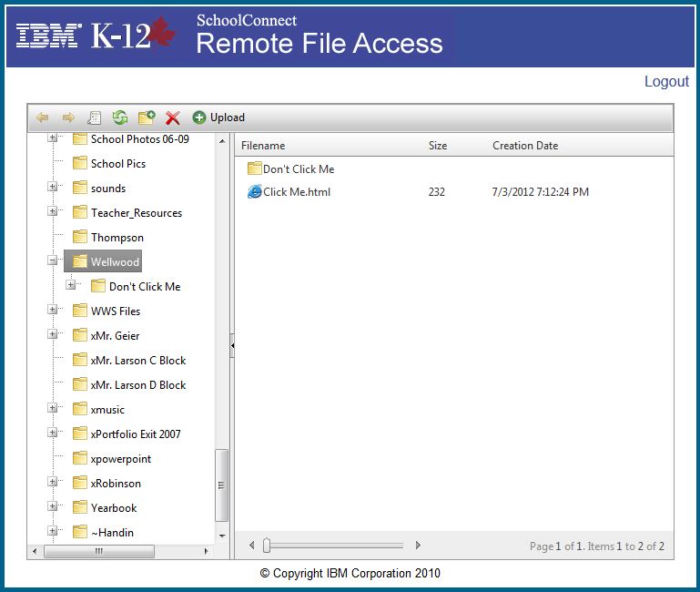Click the tree horizontal scrollbar thumb
Image resolution: width=700 pixels, height=592 pixels.
99,551
